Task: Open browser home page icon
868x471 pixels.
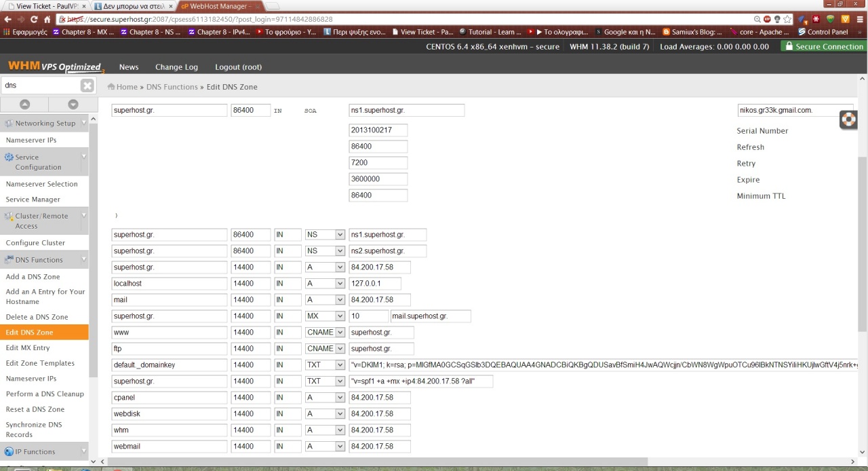Action: tap(47, 19)
